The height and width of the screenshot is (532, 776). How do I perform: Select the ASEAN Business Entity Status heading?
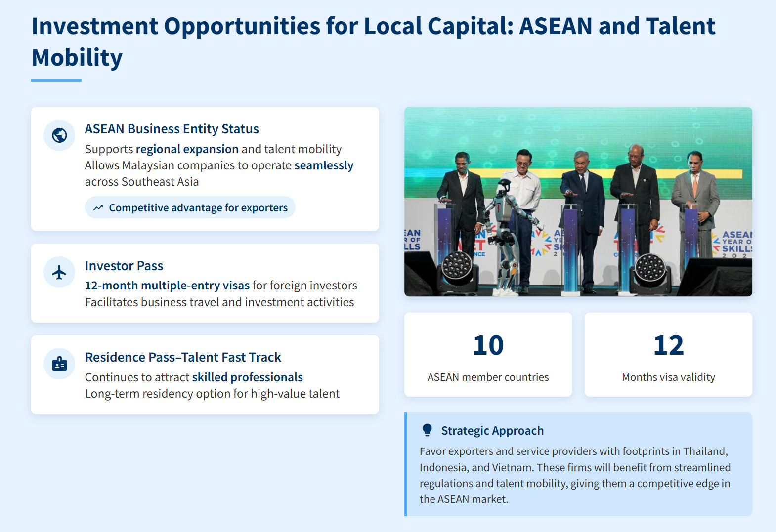click(172, 129)
